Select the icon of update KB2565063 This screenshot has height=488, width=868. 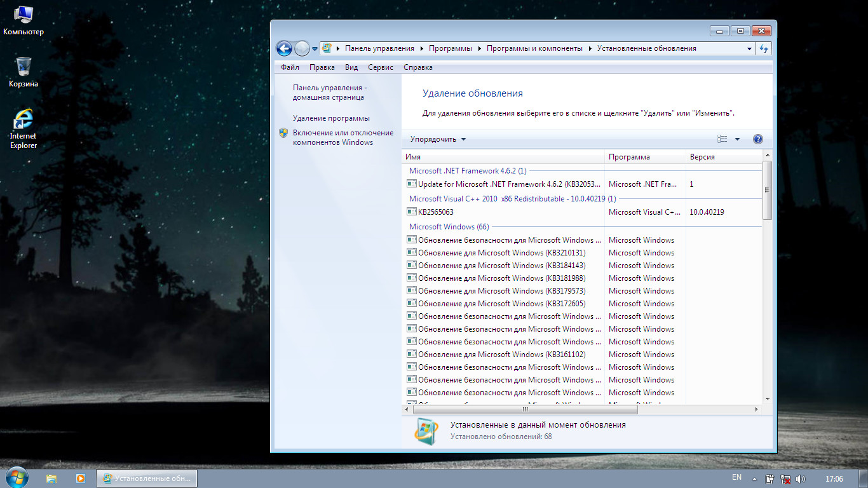tap(412, 212)
